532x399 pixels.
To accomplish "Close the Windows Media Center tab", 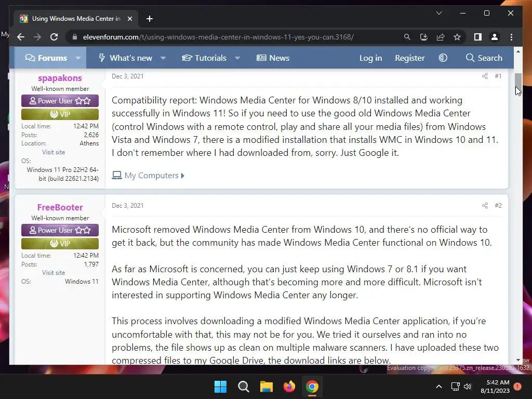I will click(x=129, y=19).
